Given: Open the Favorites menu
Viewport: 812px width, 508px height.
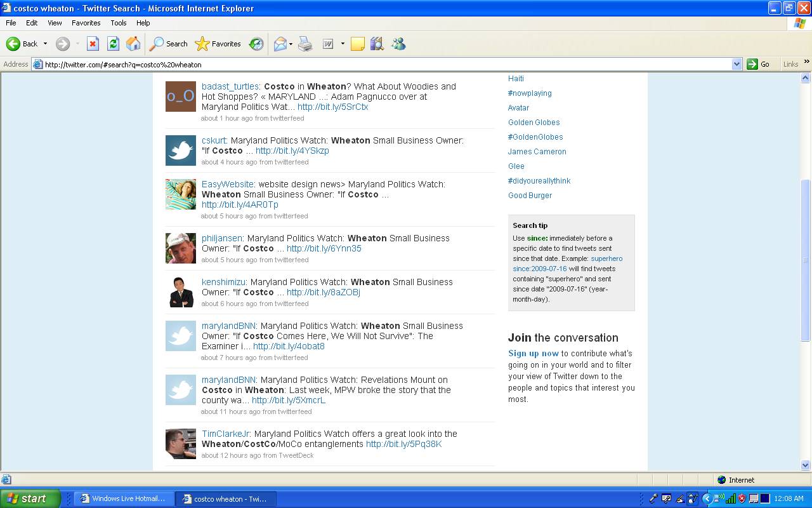Looking at the screenshot, I should point(86,23).
